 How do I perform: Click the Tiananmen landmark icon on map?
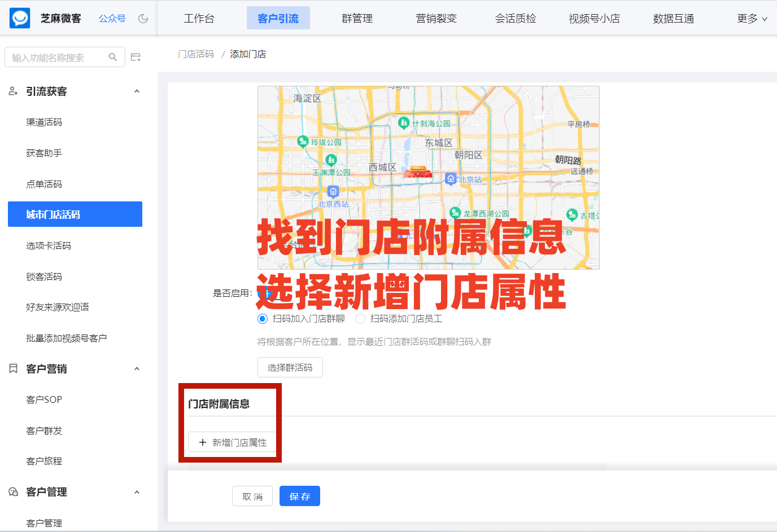[x=418, y=172]
